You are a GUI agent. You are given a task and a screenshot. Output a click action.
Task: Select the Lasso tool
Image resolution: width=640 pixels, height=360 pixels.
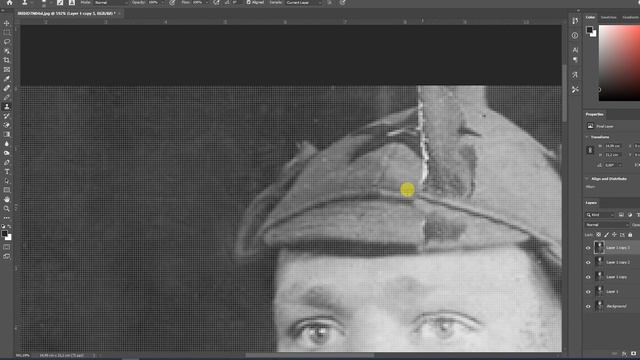pos(7,42)
